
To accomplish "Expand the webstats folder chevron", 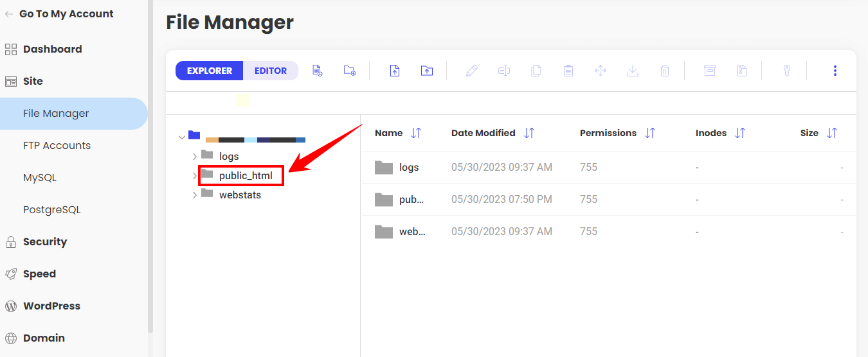I will 195,195.
